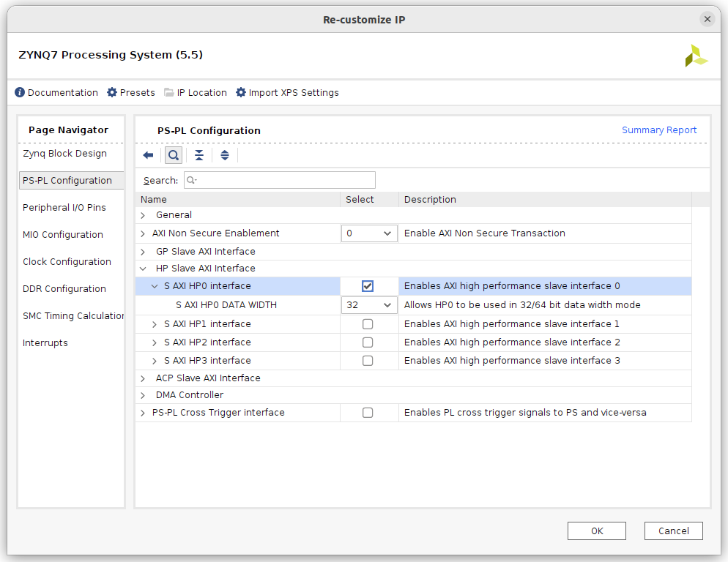Click the back arrow toolbar icon
The image size is (728, 562).
[x=148, y=155]
